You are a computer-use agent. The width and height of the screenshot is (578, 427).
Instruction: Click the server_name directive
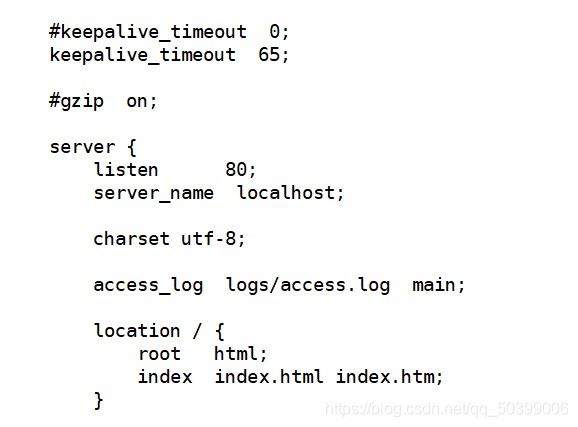coord(153,193)
